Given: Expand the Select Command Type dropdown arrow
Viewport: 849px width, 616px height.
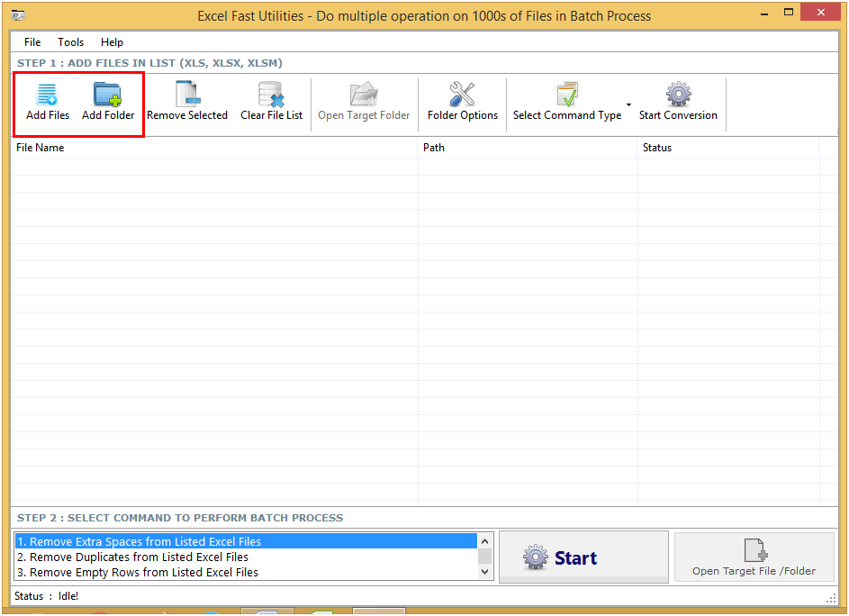Looking at the screenshot, I should point(628,105).
